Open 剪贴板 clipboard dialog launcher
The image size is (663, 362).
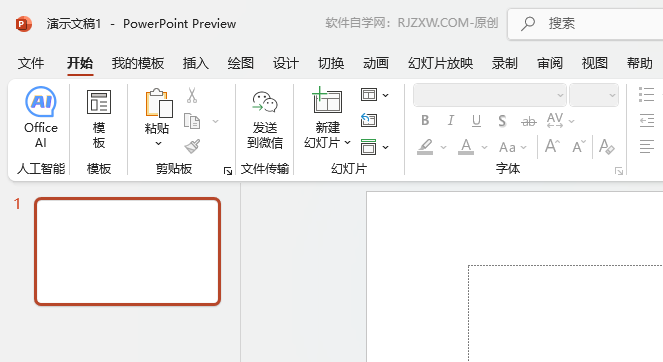pyautogui.click(x=228, y=171)
